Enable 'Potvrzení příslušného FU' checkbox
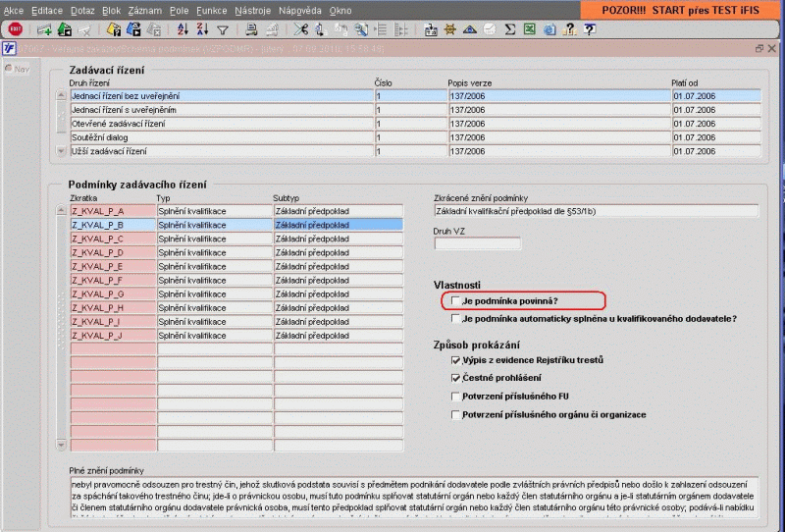 (x=455, y=397)
